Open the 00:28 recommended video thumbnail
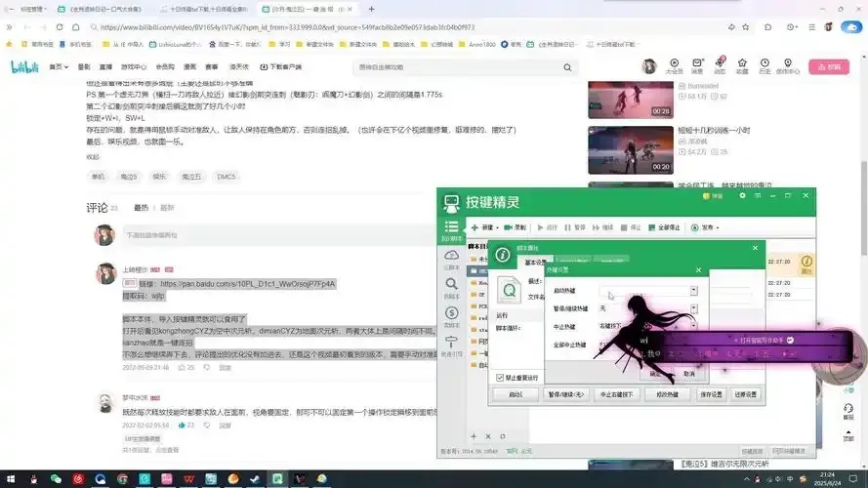 tap(631, 100)
